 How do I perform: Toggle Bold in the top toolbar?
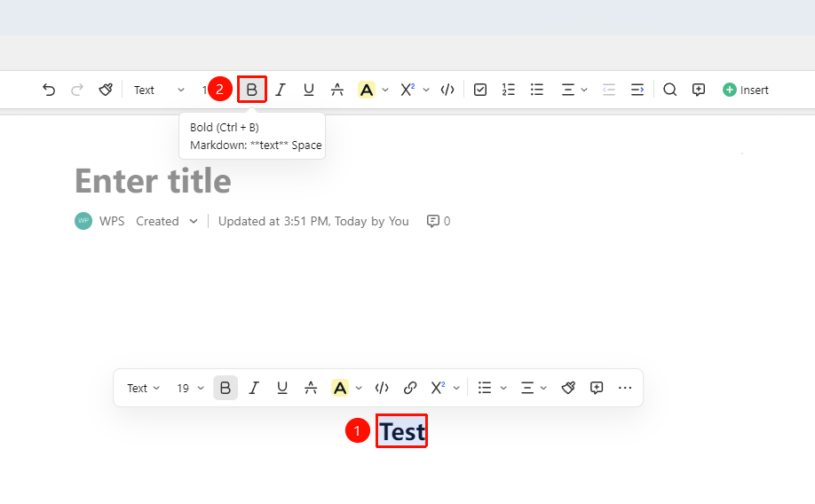point(252,90)
